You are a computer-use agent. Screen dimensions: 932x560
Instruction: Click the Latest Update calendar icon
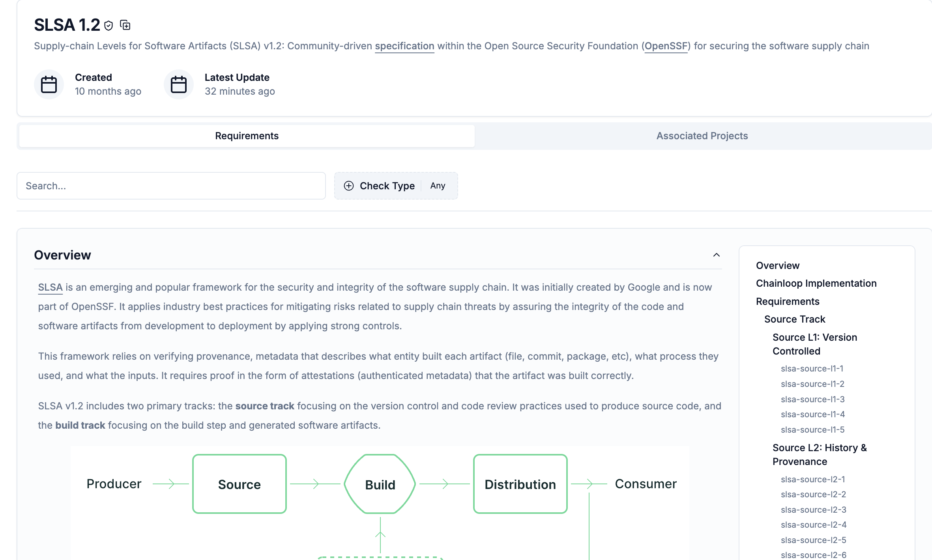pyautogui.click(x=178, y=84)
